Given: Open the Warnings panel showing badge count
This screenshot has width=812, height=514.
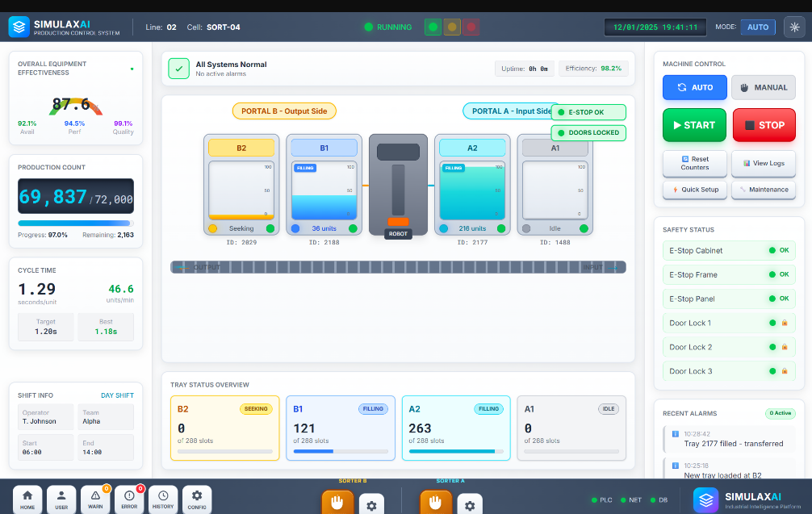Looking at the screenshot, I should click(95, 499).
